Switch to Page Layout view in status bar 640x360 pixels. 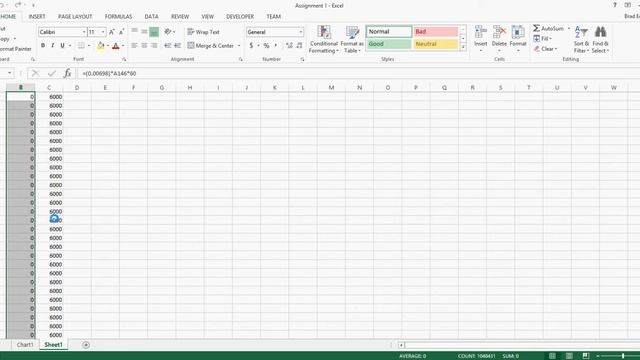point(569,356)
